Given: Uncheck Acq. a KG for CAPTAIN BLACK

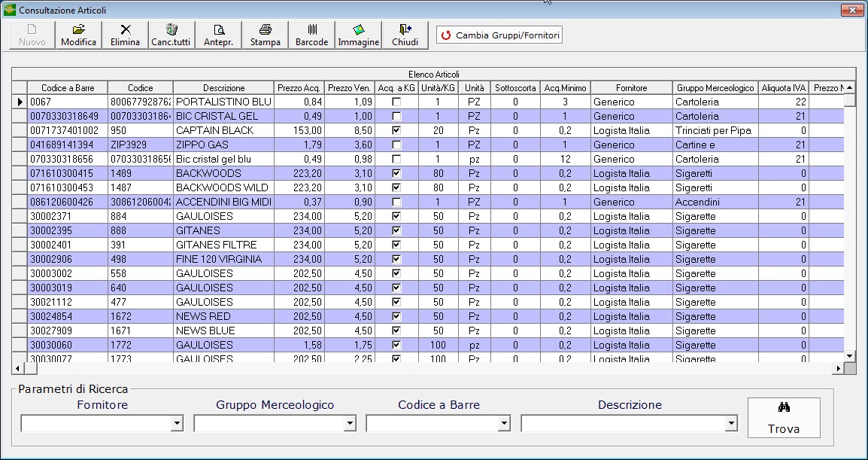Looking at the screenshot, I should (x=396, y=130).
